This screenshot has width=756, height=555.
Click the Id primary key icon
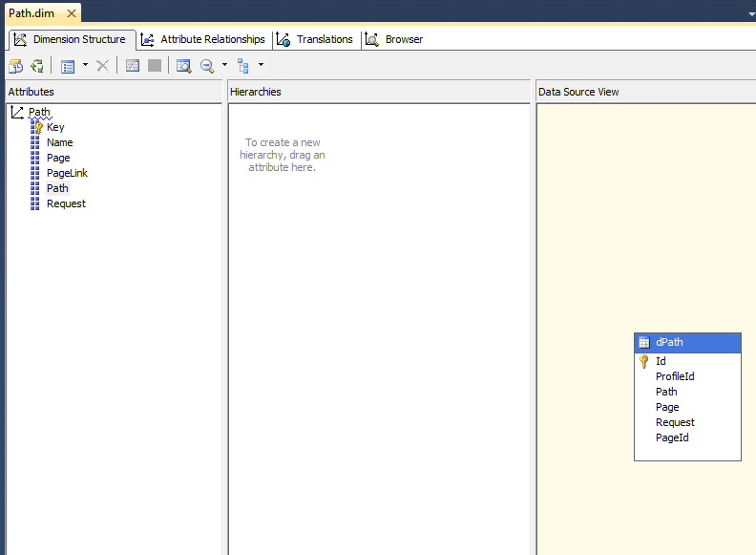(643, 361)
